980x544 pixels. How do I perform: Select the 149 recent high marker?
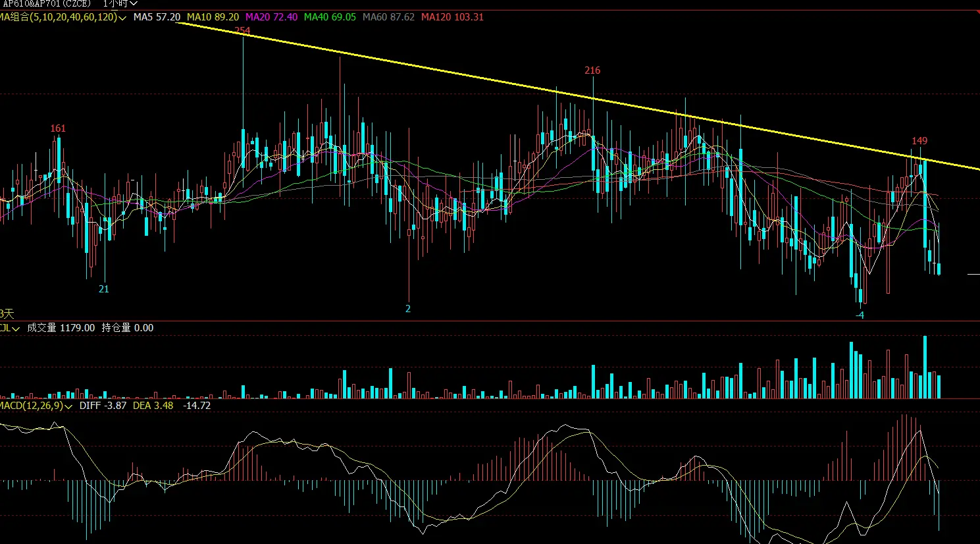tap(919, 141)
